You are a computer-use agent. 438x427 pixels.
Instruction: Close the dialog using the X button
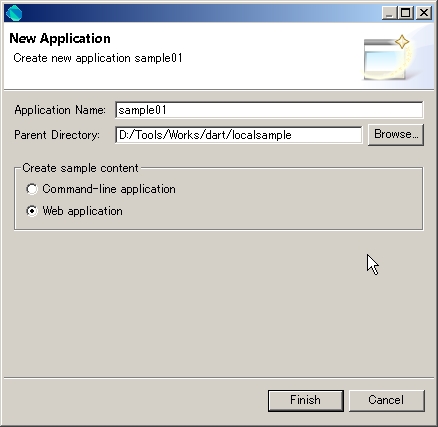[x=424, y=13]
